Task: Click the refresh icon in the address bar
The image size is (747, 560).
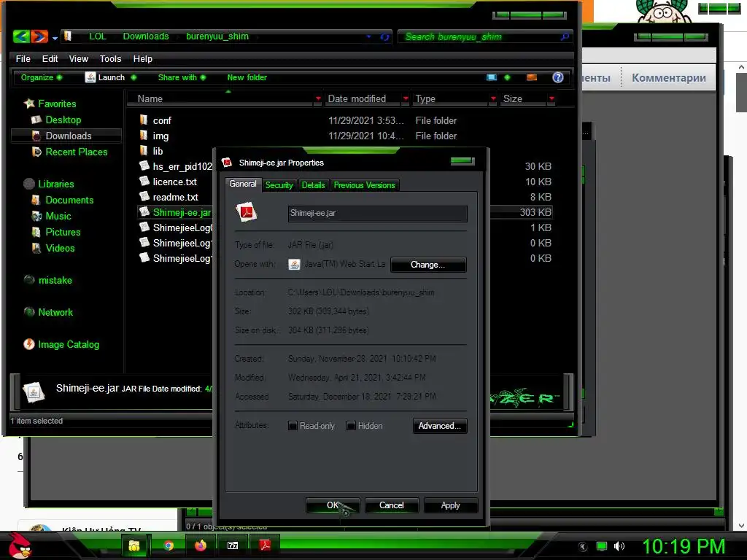Action: pyautogui.click(x=384, y=36)
